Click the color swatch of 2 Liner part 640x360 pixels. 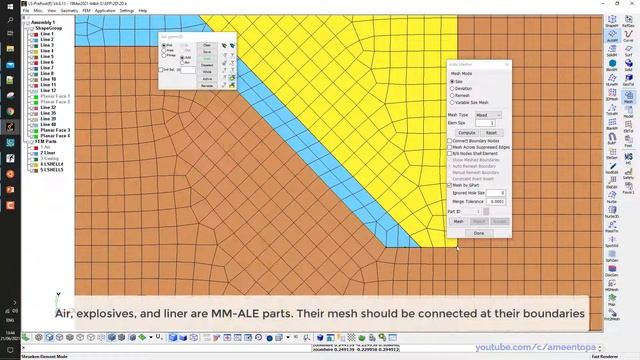click(x=36, y=153)
